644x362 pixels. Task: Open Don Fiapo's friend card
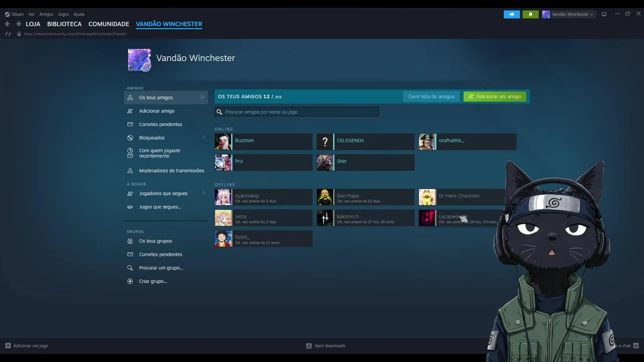pos(366,197)
